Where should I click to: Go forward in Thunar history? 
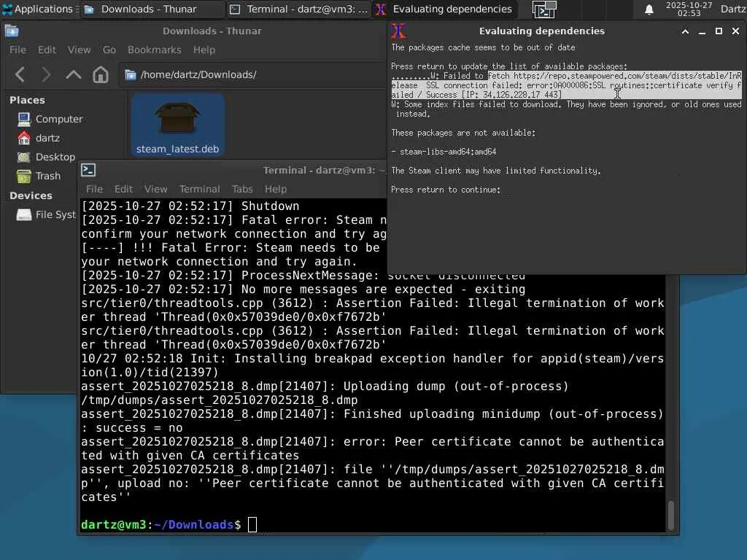click(46, 75)
